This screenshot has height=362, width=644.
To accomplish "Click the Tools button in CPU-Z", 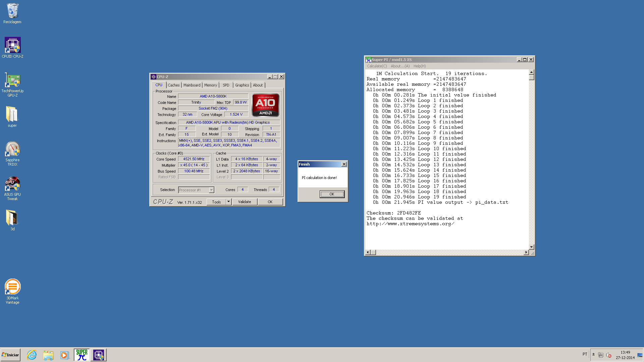I will click(x=216, y=202).
